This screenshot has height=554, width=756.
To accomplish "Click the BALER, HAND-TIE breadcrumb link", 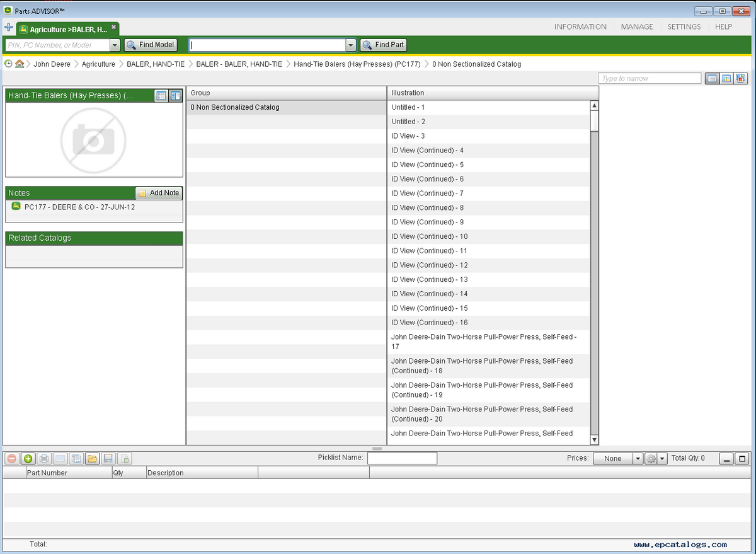I will click(x=156, y=64).
